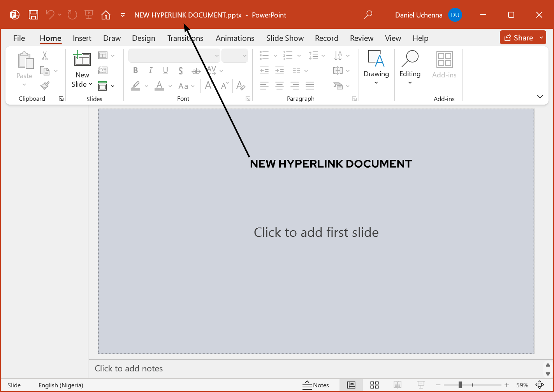Click the Save icon in title bar
Image resolution: width=554 pixels, height=392 pixels.
click(x=33, y=15)
